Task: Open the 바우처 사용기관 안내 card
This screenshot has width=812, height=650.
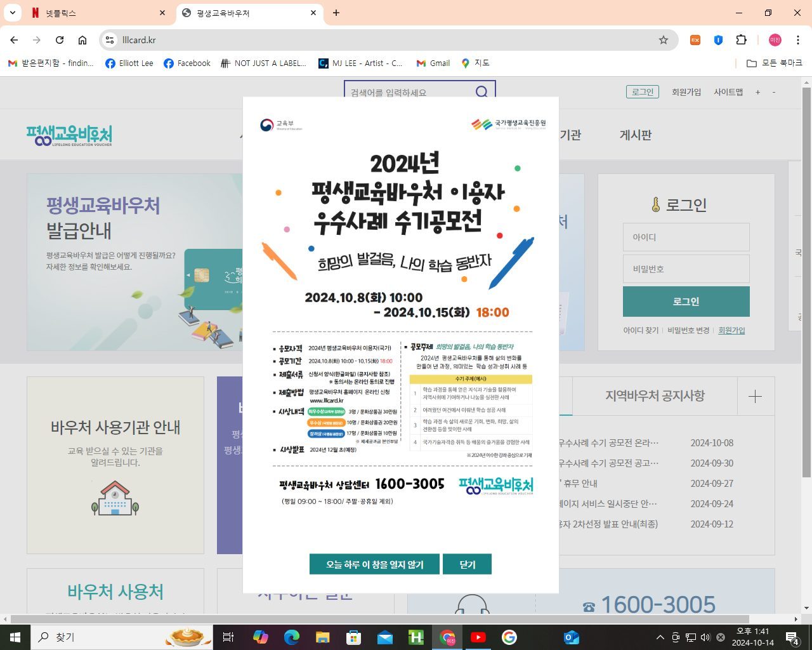Action: [115, 465]
